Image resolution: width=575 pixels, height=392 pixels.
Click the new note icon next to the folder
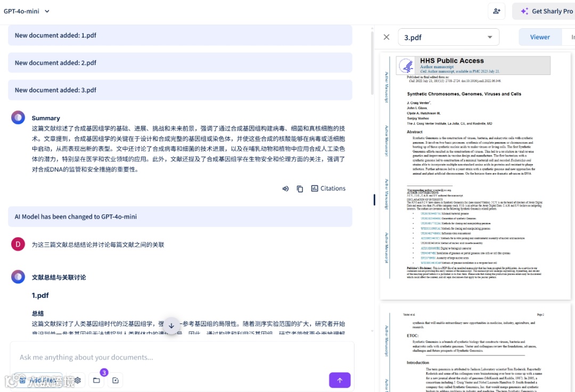click(x=116, y=380)
